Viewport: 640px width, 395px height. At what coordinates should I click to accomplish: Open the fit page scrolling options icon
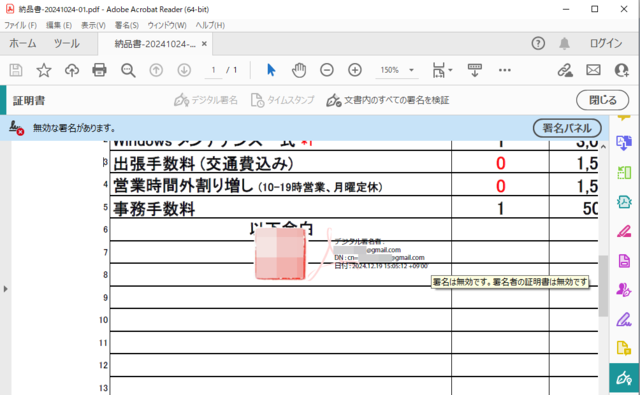pyautogui.click(x=442, y=70)
